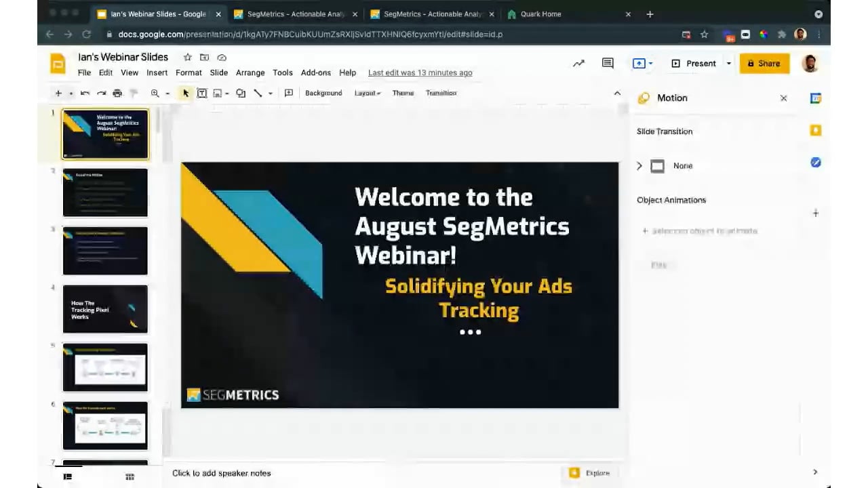The width and height of the screenshot is (868, 488).
Task: Open the Insert image dropdown arrow
Action: (x=226, y=94)
